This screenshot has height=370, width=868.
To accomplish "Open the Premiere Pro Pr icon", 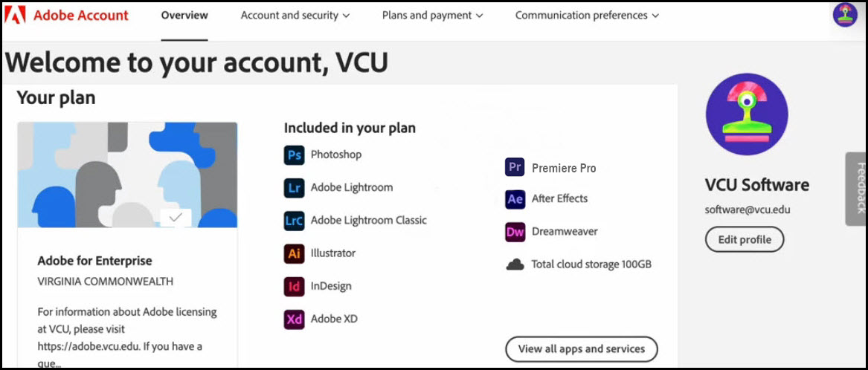I will (515, 167).
